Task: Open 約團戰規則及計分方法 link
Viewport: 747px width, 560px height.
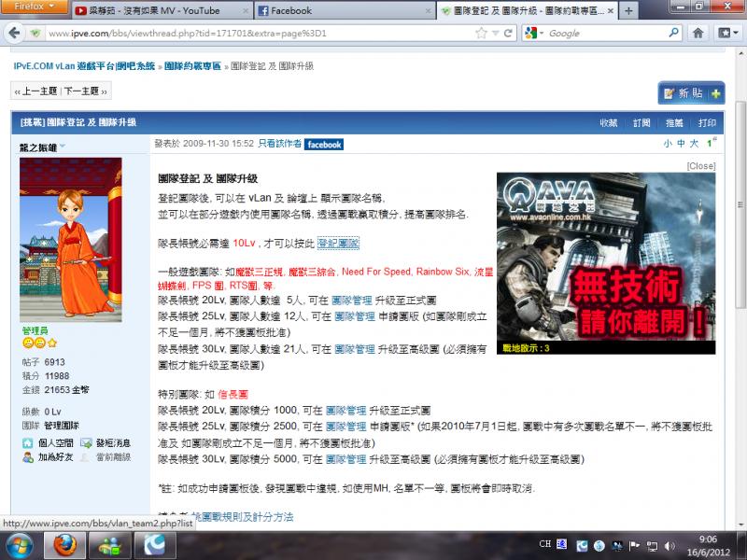Action: [242, 517]
